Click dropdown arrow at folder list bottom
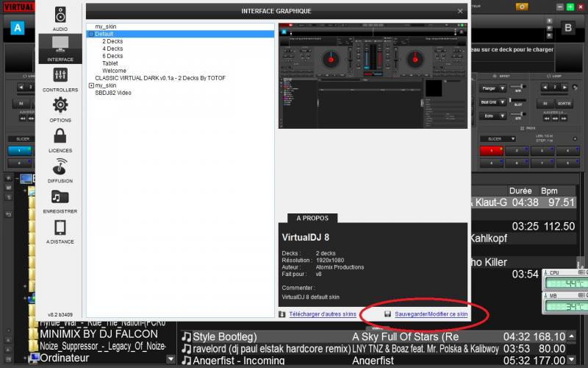Viewport: 588px width, 368px height. 171,359
